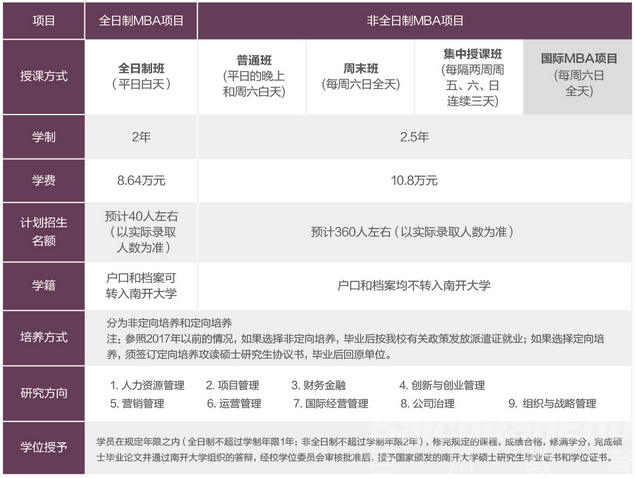Select the 预计360人左右 enrollment cell

(414, 232)
